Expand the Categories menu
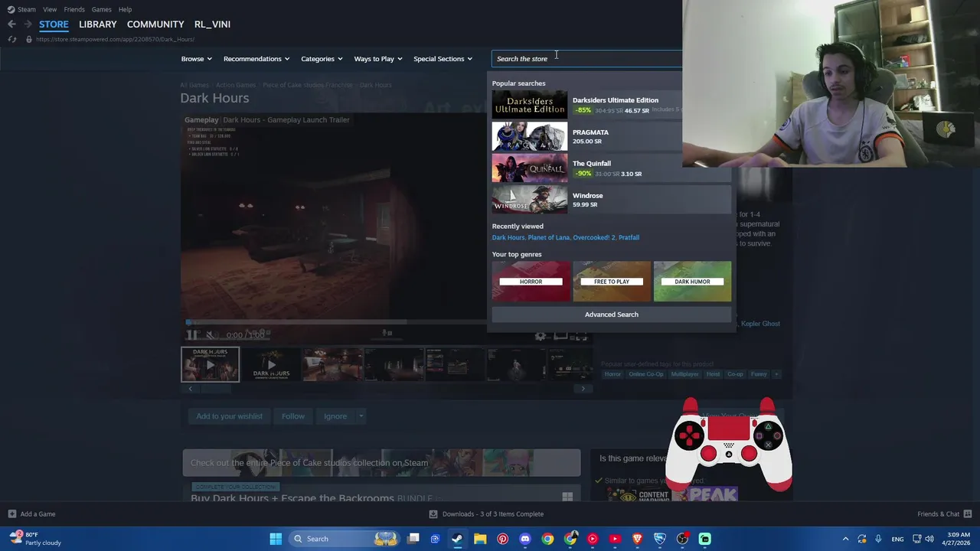The height and width of the screenshot is (551, 980). pos(322,59)
